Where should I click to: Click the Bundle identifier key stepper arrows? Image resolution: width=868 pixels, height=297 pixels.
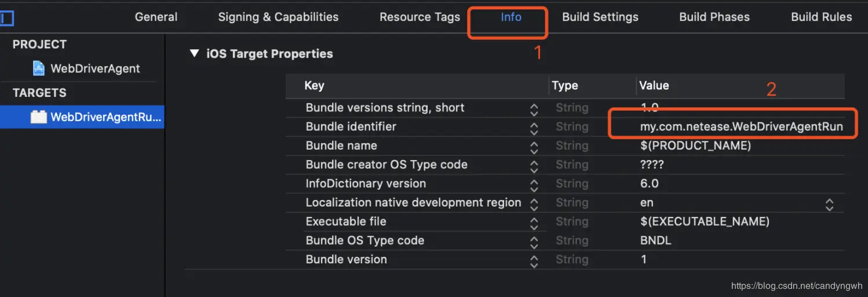534,128
